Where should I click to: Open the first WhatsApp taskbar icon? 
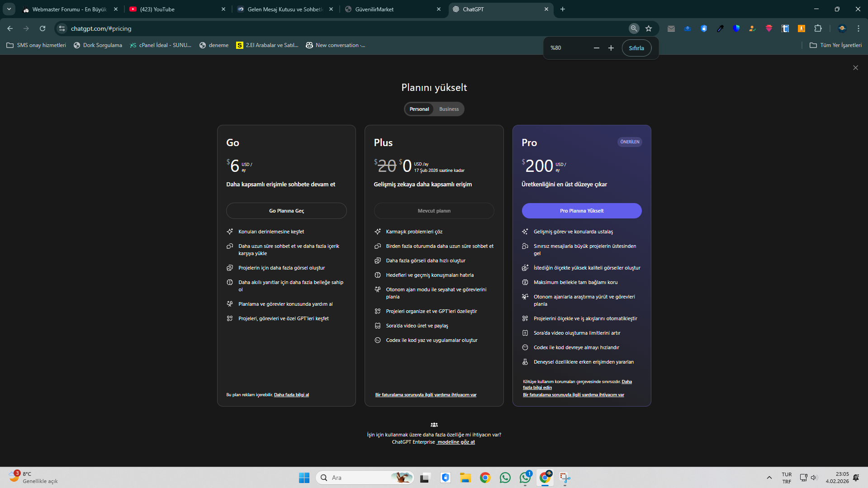(505, 478)
